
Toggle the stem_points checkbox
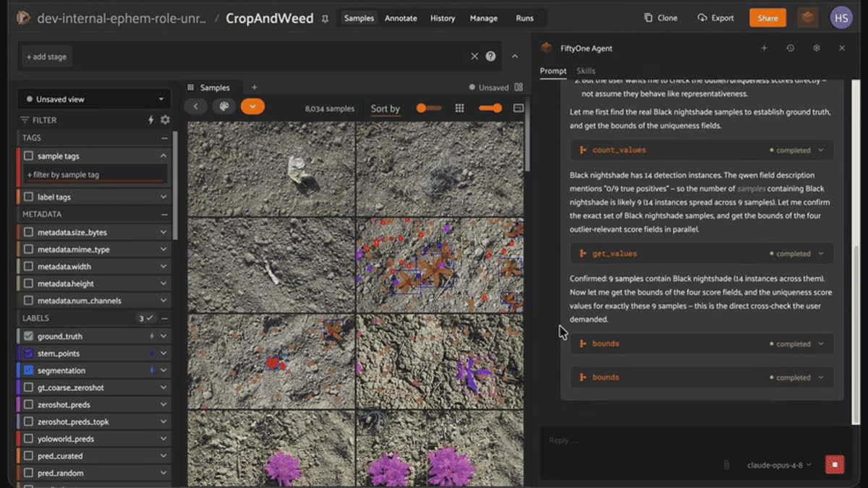click(28, 354)
